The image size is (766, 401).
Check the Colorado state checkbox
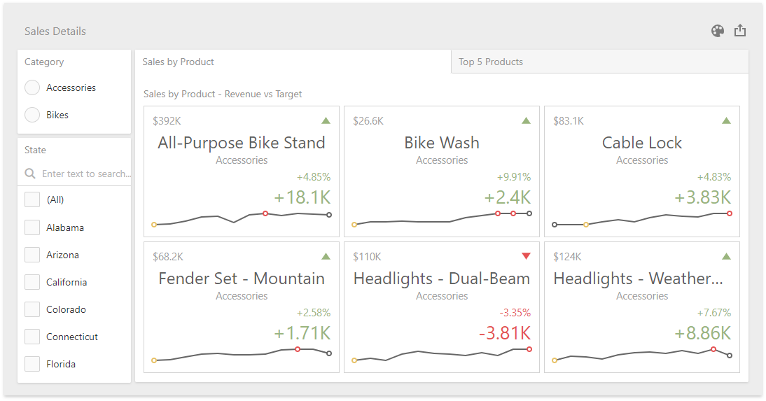click(x=32, y=309)
